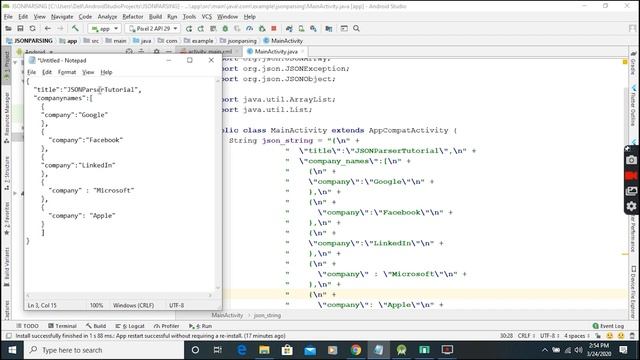Open the Format menu in Notepad
The image size is (640, 360).
[67, 72]
